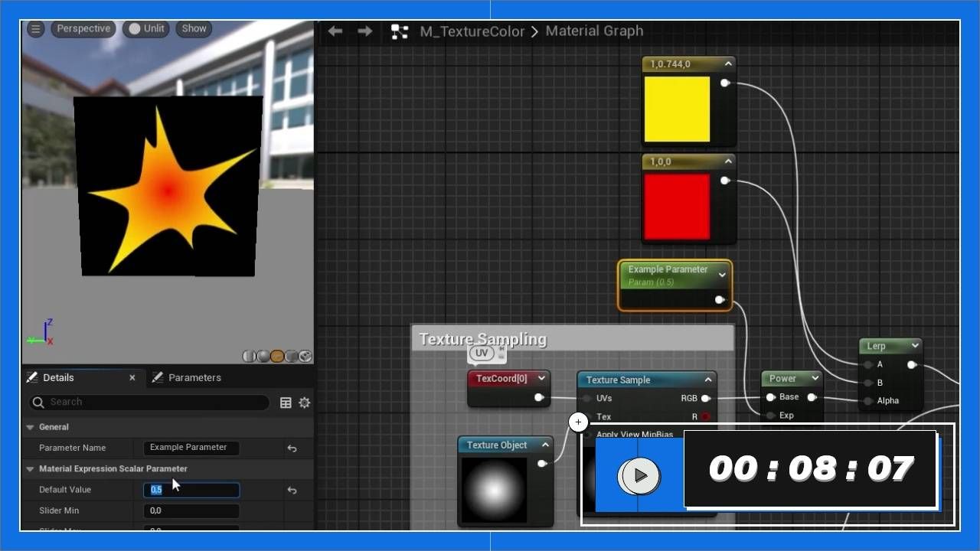Expand the Power node chevron
This screenshot has height=551, width=980.
[815, 378]
